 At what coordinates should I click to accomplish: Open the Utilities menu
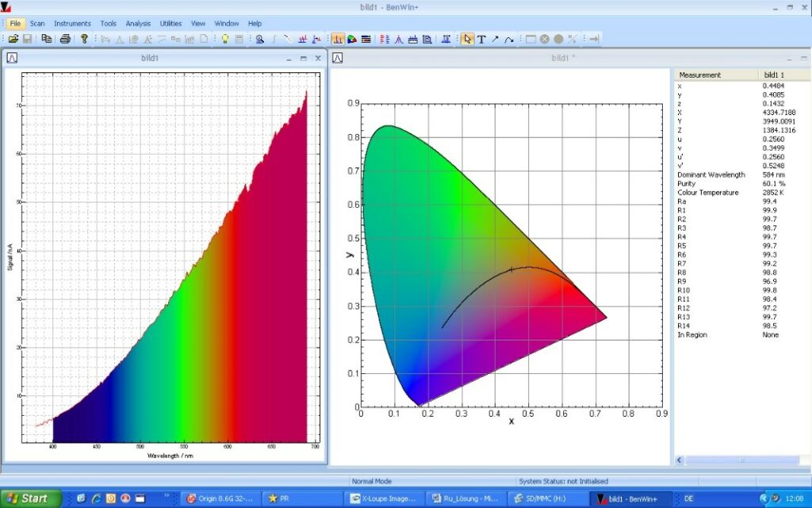(171, 23)
